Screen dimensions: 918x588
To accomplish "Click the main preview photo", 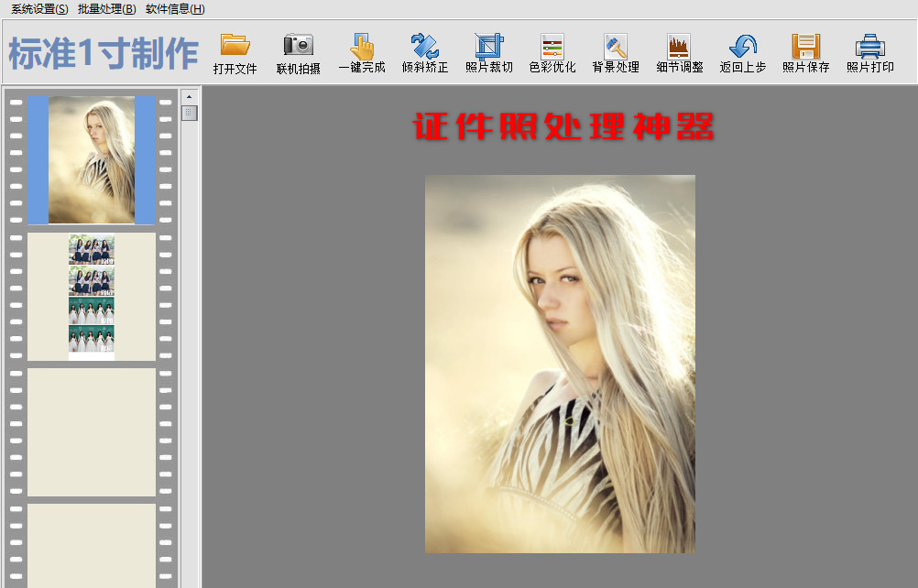I will 561,364.
